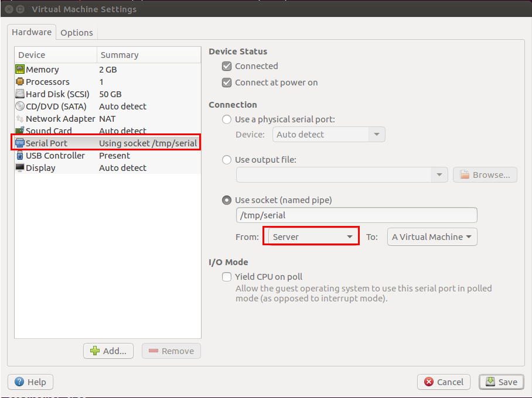The height and width of the screenshot is (398, 532).
Task: Click the USB Controller icon
Action: click(20, 156)
